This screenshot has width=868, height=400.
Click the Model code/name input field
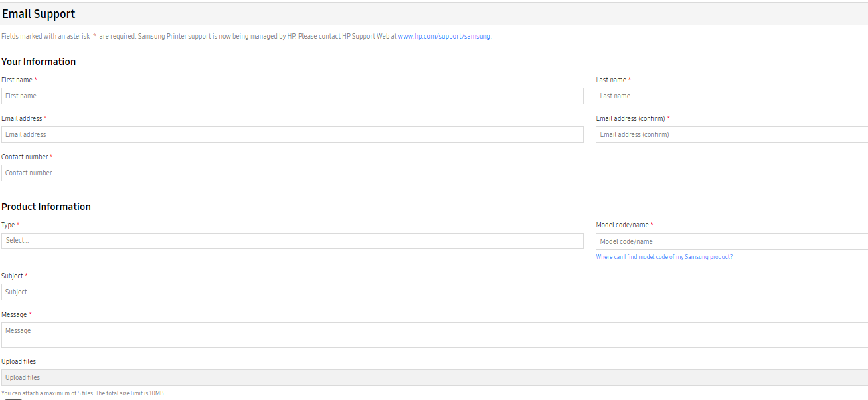(731, 241)
